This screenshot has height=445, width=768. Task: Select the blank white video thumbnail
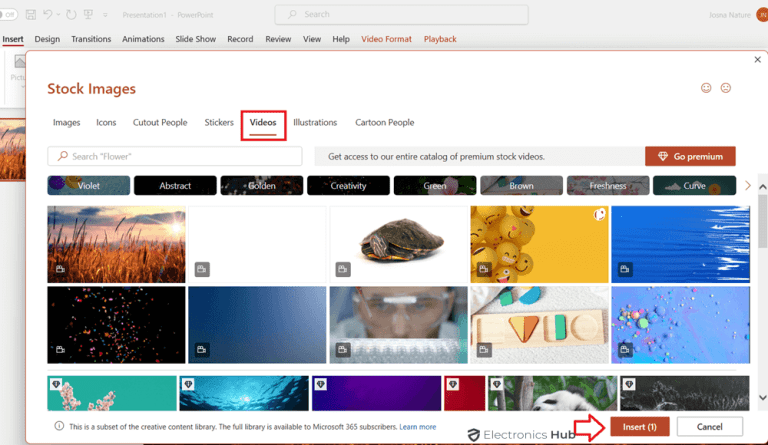[x=257, y=244]
